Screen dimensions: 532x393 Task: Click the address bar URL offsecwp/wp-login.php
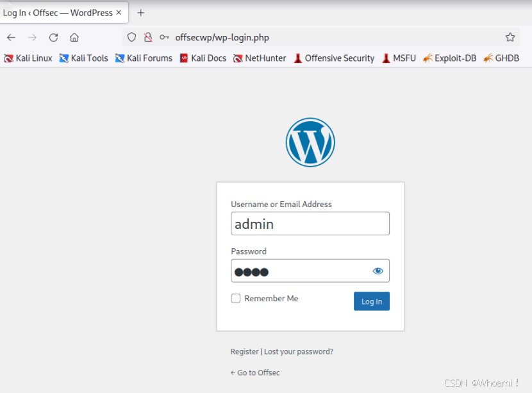click(222, 37)
